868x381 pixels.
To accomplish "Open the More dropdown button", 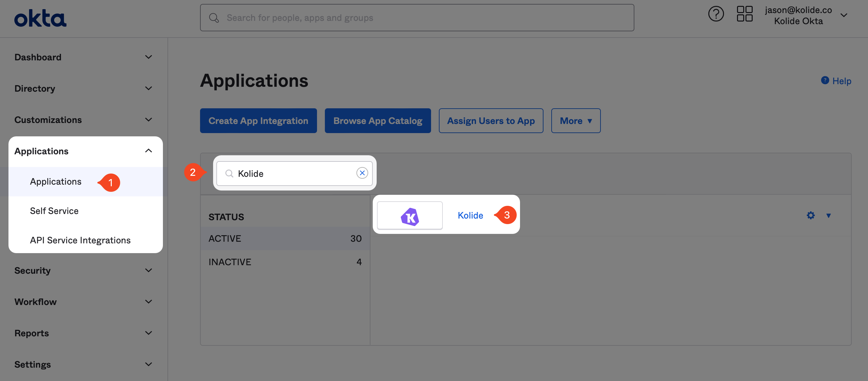I will click(x=576, y=121).
